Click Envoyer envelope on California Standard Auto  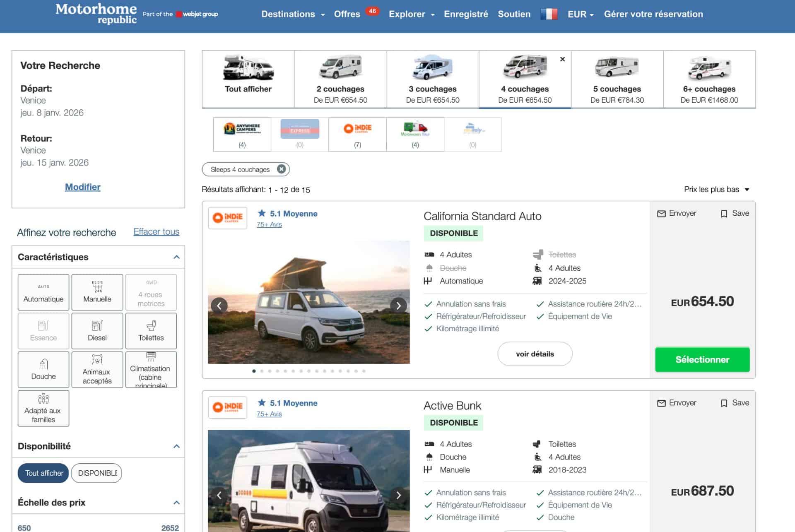[677, 214]
